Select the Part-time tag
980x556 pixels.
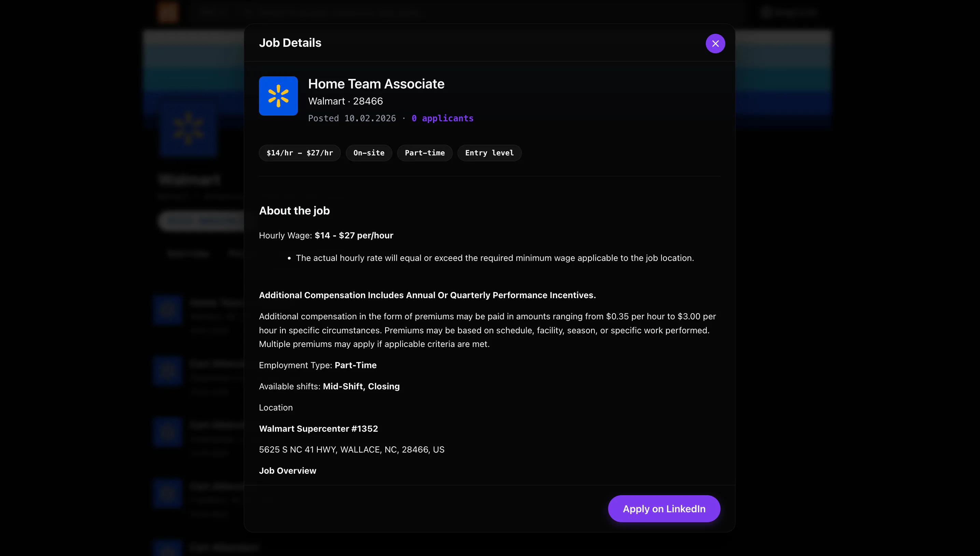click(424, 153)
